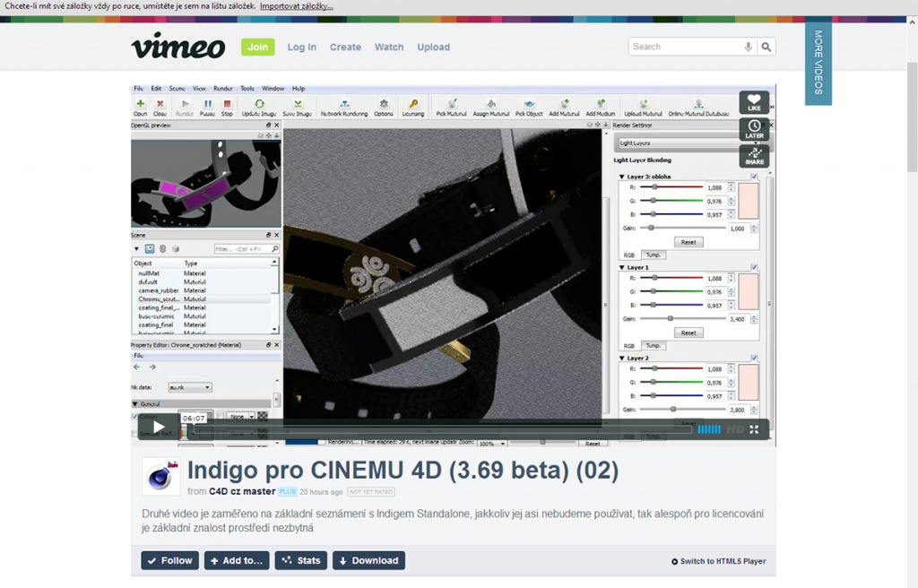Click the Add to... button
Screen dimensions: 918x588
click(x=237, y=560)
